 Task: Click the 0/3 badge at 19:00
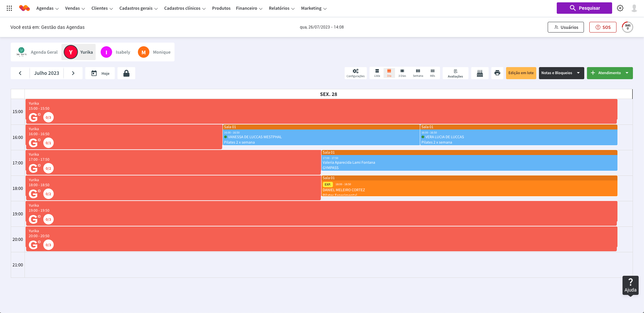48,219
